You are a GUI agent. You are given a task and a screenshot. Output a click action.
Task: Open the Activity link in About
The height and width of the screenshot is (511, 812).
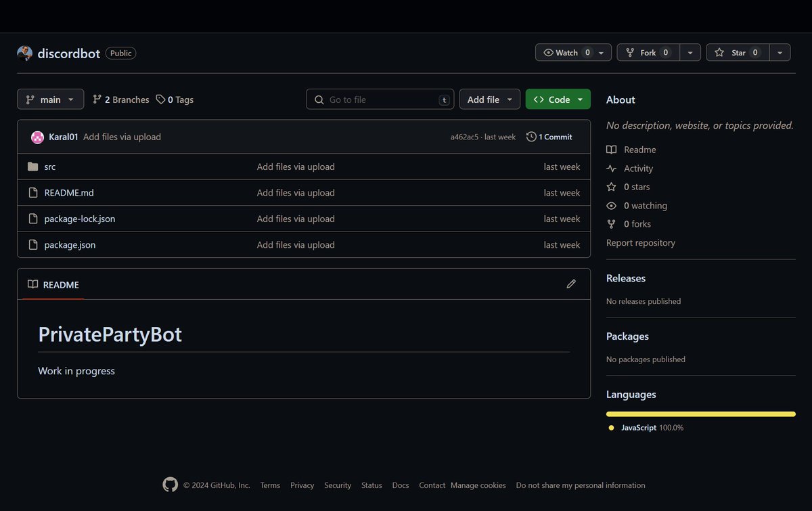[x=630, y=169]
